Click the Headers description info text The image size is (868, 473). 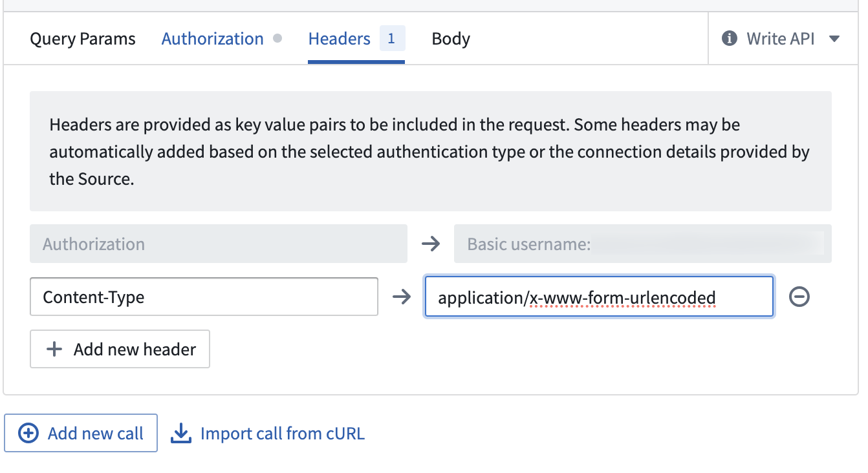[x=431, y=151]
